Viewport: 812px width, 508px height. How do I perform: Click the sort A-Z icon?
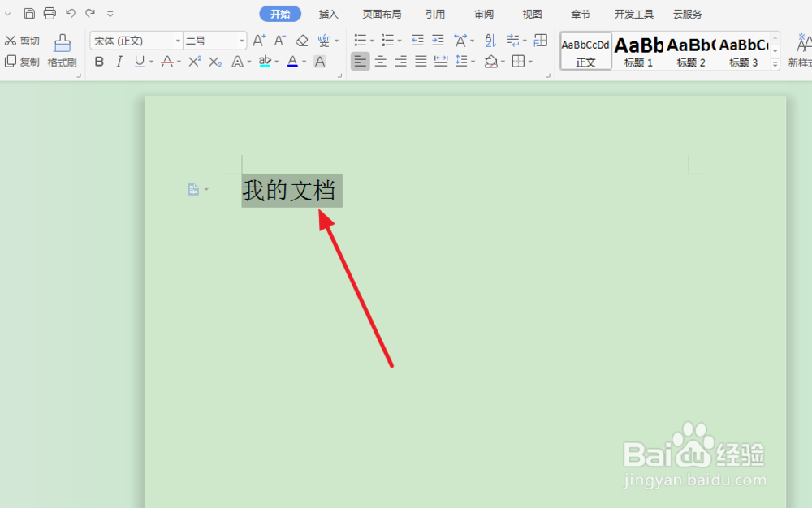(x=490, y=41)
